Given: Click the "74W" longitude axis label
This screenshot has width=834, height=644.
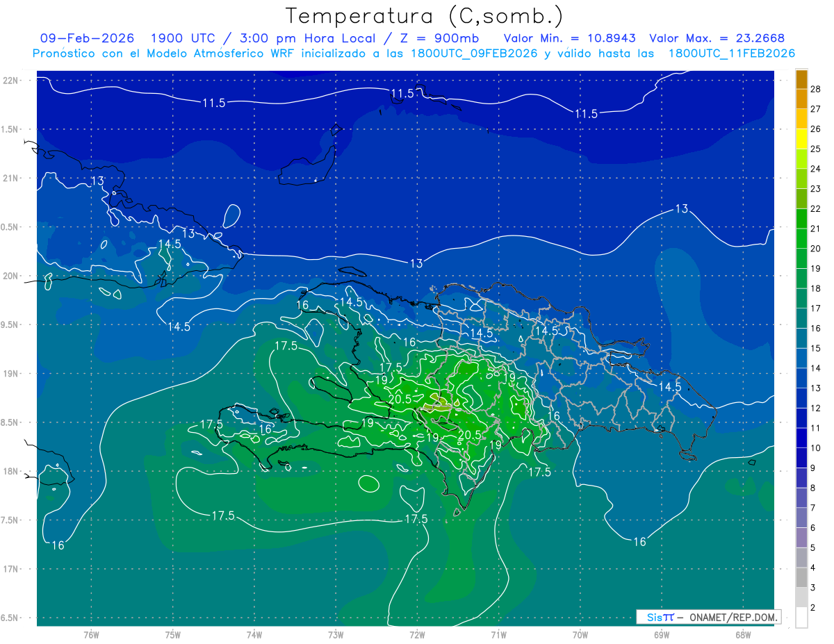Looking at the screenshot, I should coord(254,635).
